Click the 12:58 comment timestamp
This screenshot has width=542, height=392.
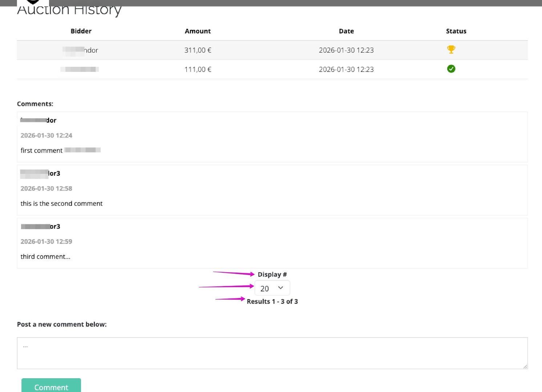[46, 188]
